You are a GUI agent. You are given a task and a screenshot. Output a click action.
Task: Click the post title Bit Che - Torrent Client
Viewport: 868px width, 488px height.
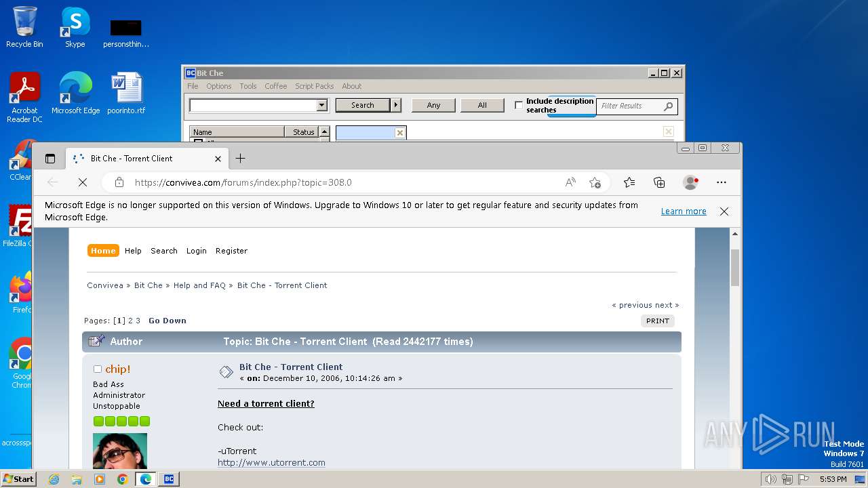tap(291, 367)
